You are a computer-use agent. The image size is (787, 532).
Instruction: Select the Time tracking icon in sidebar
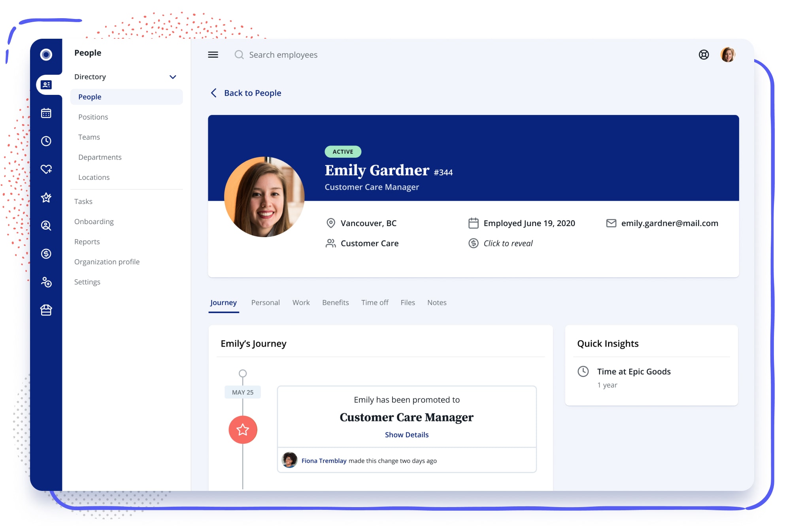tap(46, 141)
